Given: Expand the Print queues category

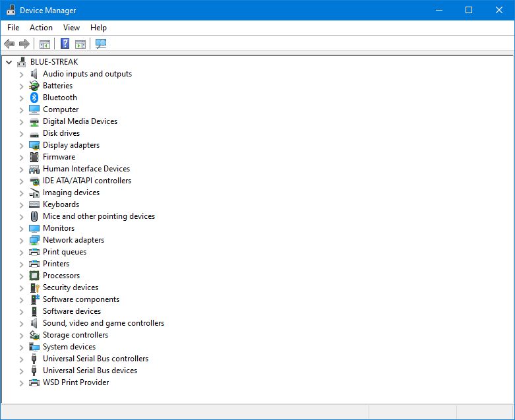Looking at the screenshot, I should point(21,252).
